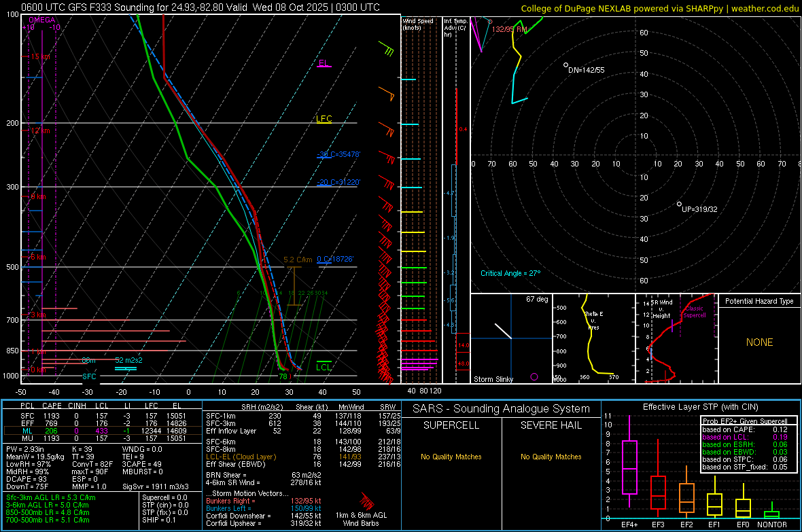The image size is (802, 532).
Task: Select the SFC parcel row in table
Action: coord(103,416)
